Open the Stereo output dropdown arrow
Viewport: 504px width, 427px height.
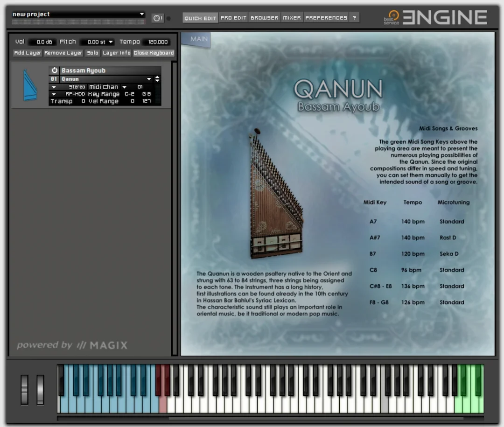54,87
